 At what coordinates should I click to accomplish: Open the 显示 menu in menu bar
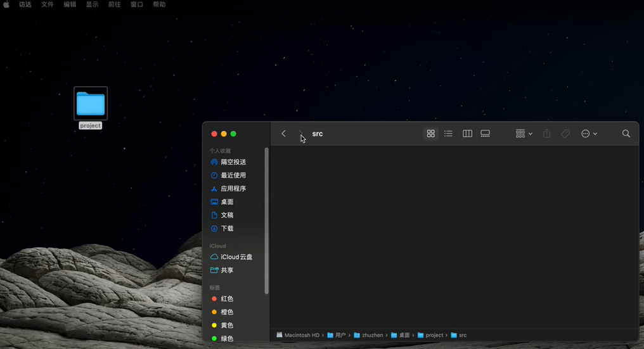point(92,4)
